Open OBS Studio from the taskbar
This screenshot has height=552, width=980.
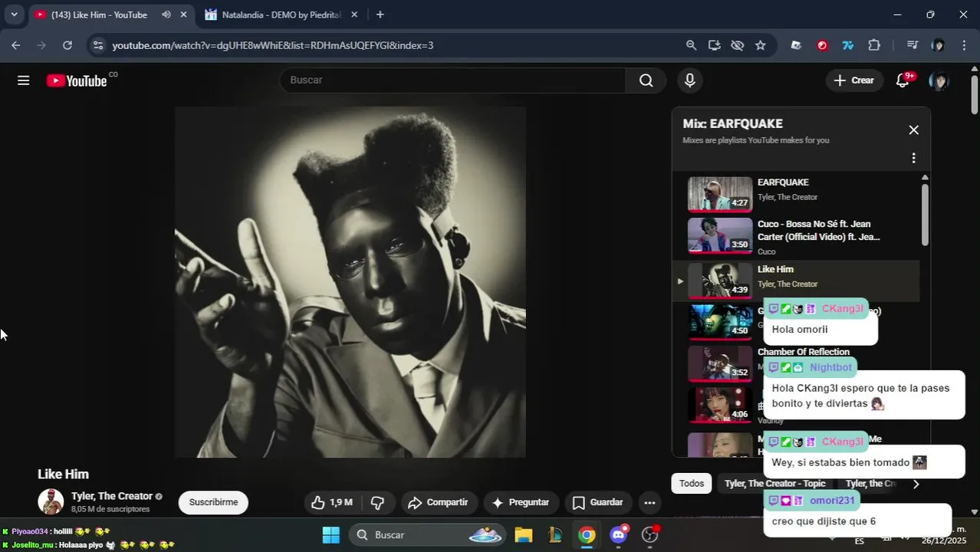tap(650, 535)
